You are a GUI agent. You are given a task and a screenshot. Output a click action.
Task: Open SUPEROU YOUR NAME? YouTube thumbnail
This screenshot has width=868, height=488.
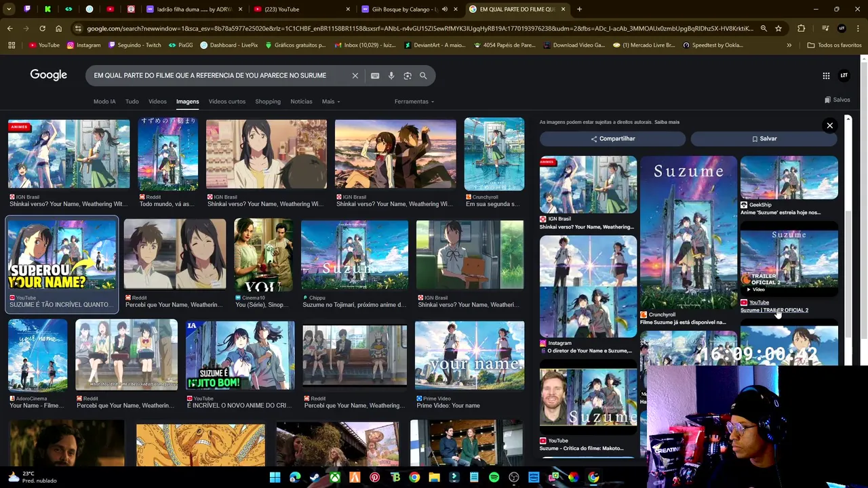pos(62,255)
